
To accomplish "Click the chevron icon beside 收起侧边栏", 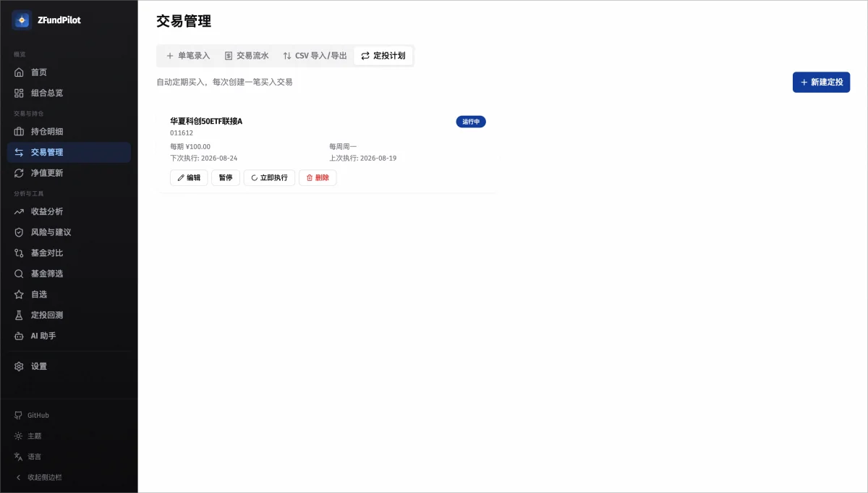I will [18, 477].
